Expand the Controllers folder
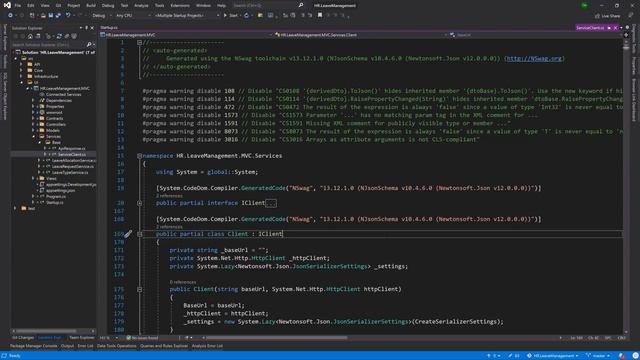This screenshot has width=640, height=360. [x=33, y=124]
